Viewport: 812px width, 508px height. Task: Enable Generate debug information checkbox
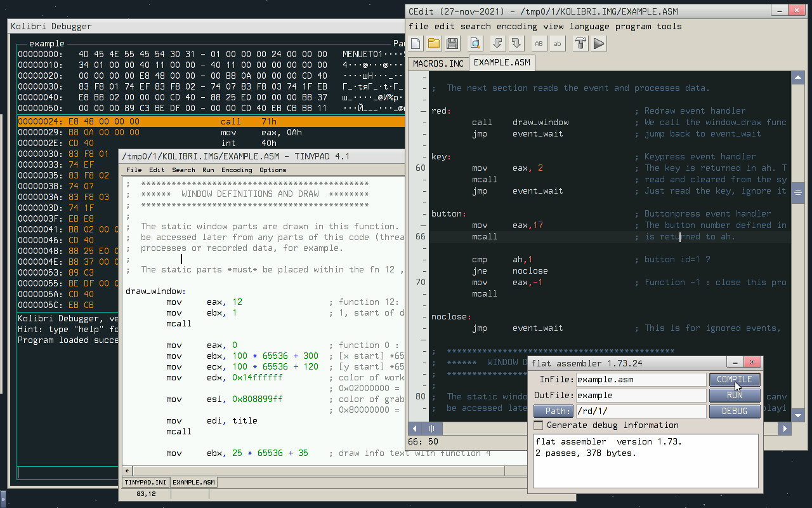(x=539, y=425)
